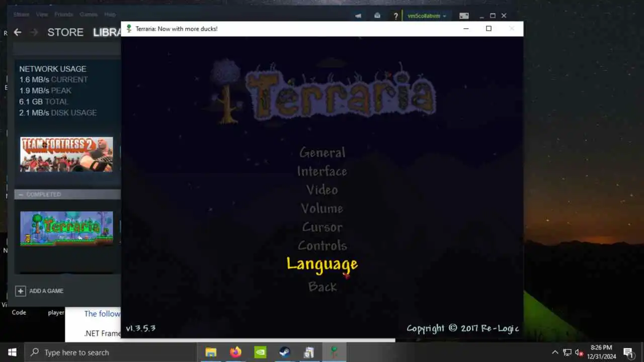
Task: Show hidden system tray icons
Action: [555, 352]
